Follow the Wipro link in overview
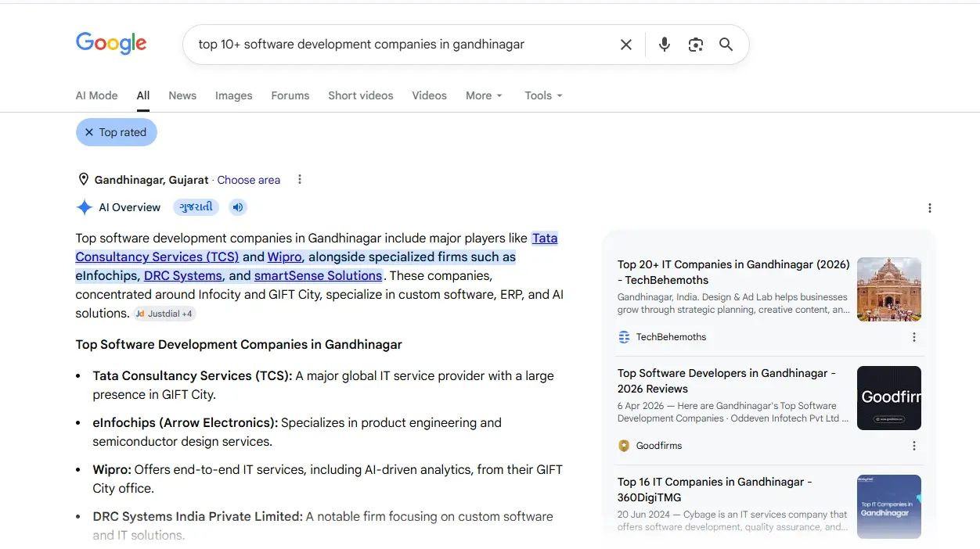Screen dimensions: 980x549 click(284, 257)
